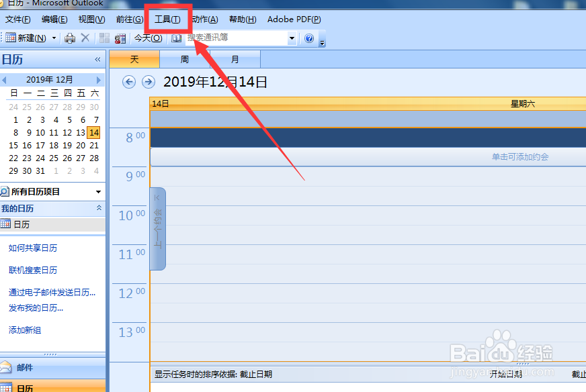586x392 pixels.
Task: Open the Address Book icon
Action: 176,38
